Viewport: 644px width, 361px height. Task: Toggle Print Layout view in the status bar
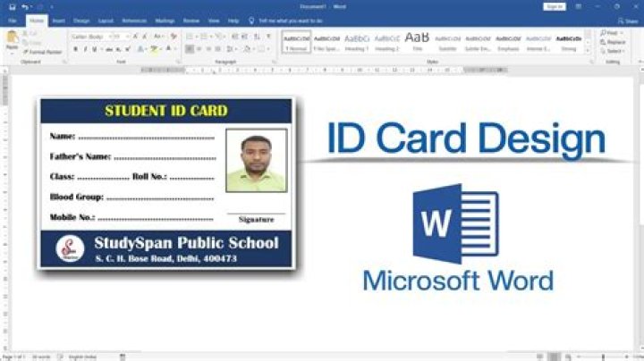click(554, 357)
